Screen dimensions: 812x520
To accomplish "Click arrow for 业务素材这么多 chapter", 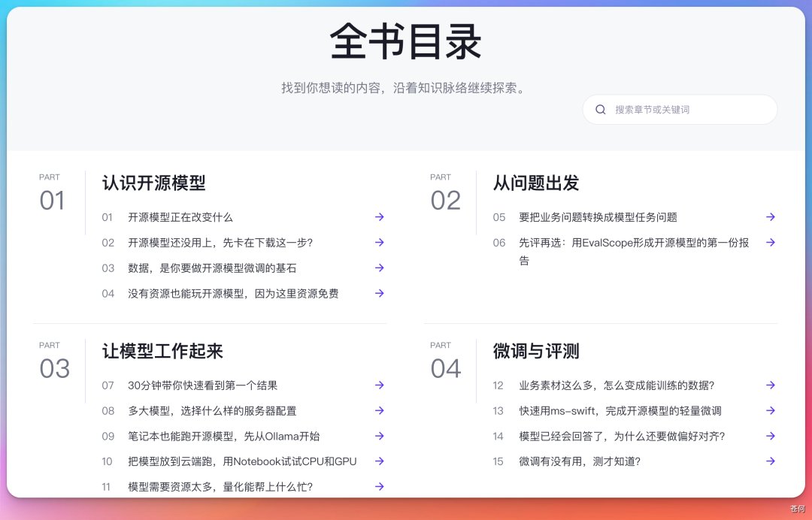I will (771, 385).
